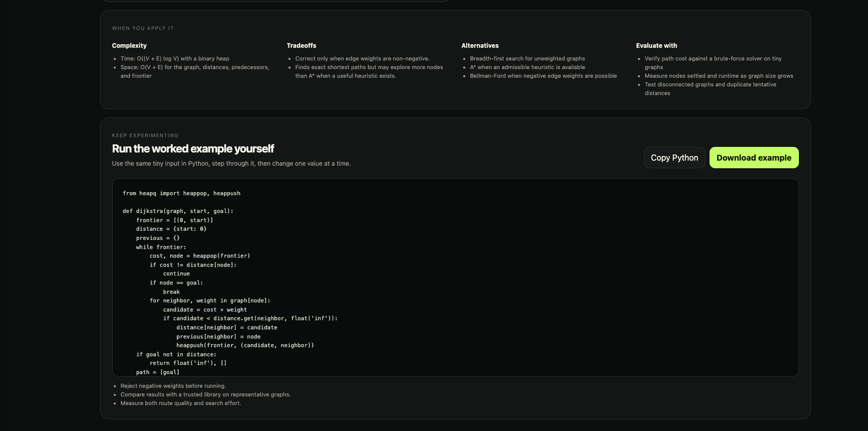Click the 'Time: O((V + E) log V)' bullet
Screen dimensions: 868x431
[175, 58]
